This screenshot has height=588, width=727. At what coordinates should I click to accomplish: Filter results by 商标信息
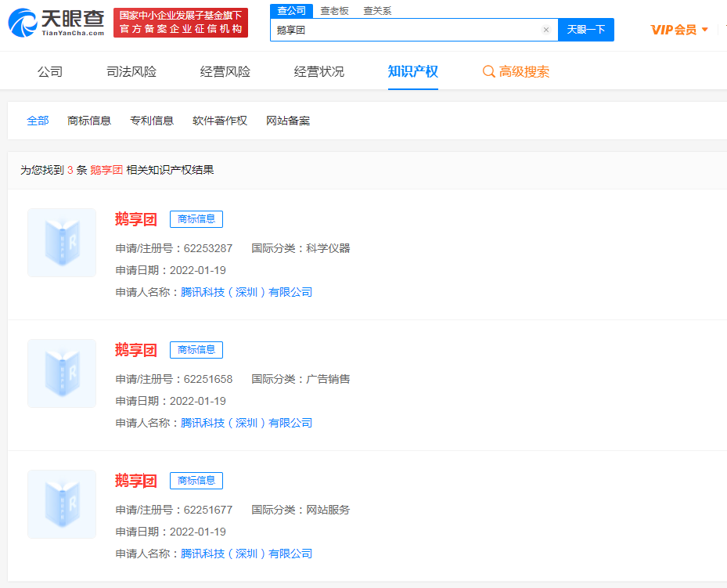click(89, 121)
